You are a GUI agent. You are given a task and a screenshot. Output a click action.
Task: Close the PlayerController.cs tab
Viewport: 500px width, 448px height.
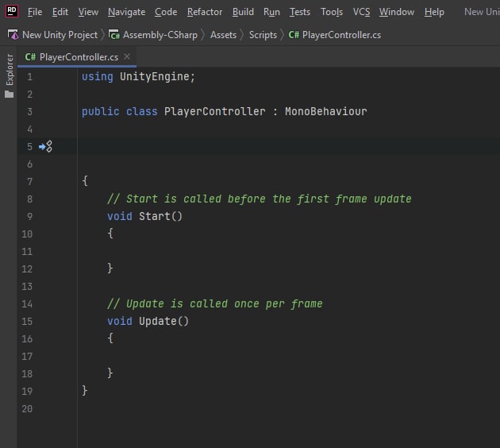coord(127,56)
